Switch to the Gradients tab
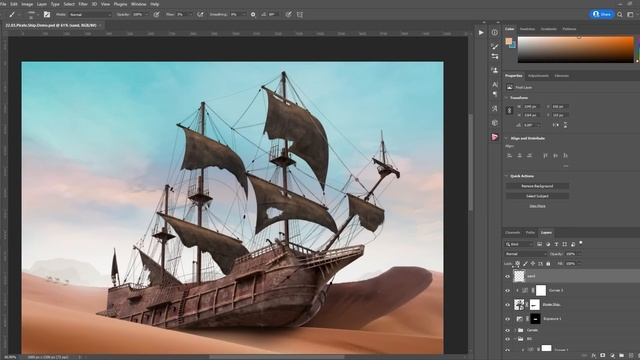Screen dimensions: 640x360 (x=549, y=29)
